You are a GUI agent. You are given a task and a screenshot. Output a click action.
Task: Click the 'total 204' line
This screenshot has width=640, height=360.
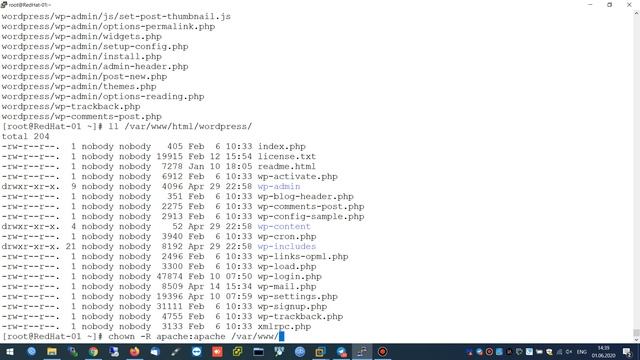point(25,136)
